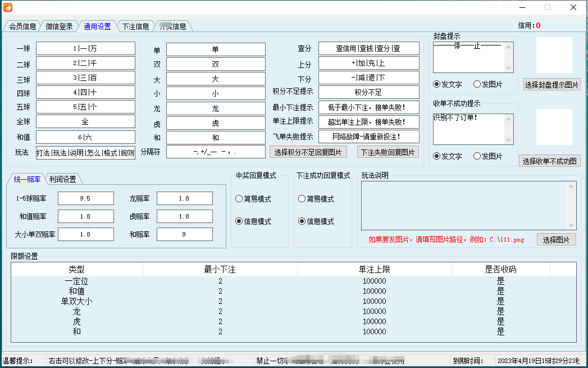Choose 简易模式 for 中奖回复模式
Image resolution: width=588 pixels, height=368 pixels.
(x=239, y=199)
